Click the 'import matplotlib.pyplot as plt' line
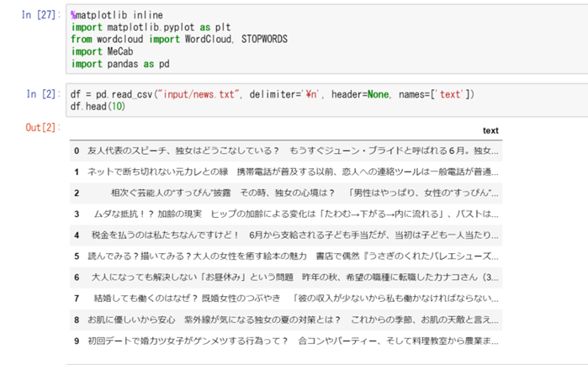This screenshot has height=365, width=588. click(151, 27)
